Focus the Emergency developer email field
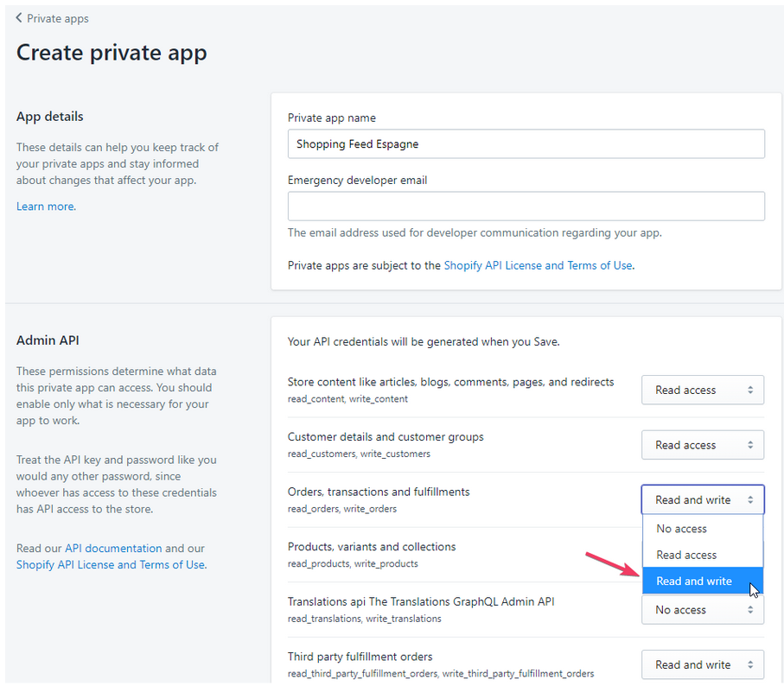The width and height of the screenshot is (784, 686). click(526, 206)
